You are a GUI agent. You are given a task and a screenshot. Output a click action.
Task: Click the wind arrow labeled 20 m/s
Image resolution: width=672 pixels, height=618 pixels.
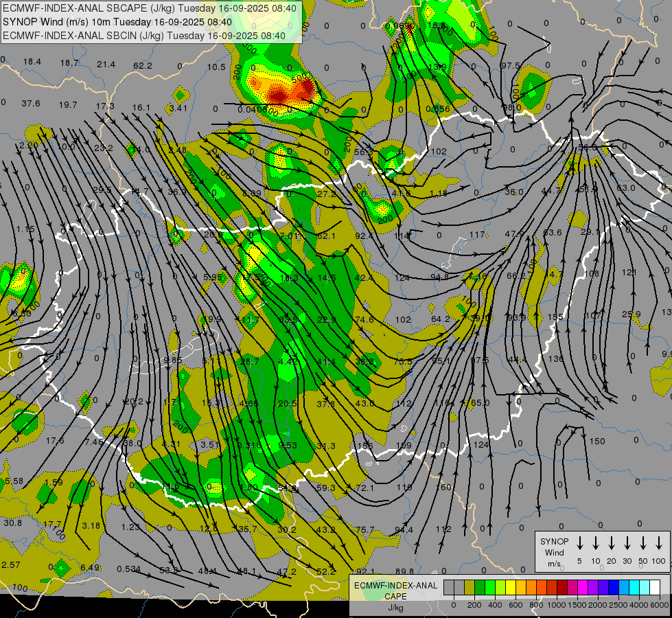pos(611,543)
